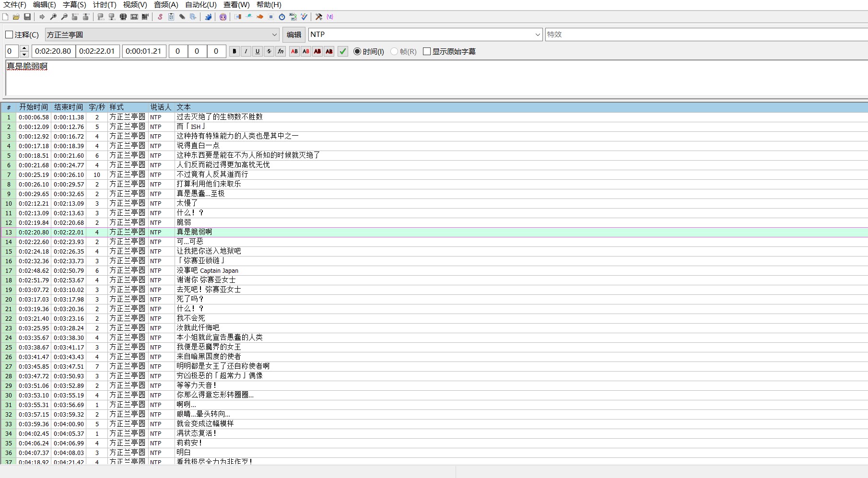
Task: Open the Resample Resolution tool
Action: coord(271,17)
